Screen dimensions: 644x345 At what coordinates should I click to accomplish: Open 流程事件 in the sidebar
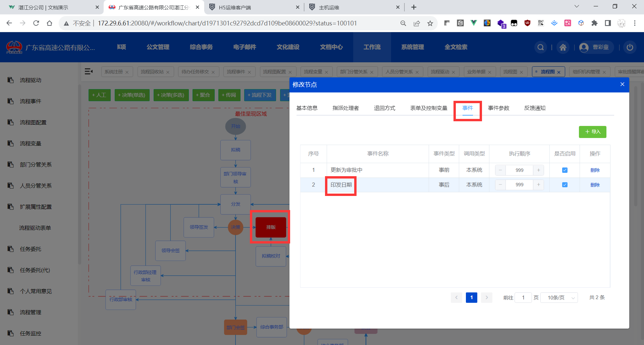click(31, 101)
